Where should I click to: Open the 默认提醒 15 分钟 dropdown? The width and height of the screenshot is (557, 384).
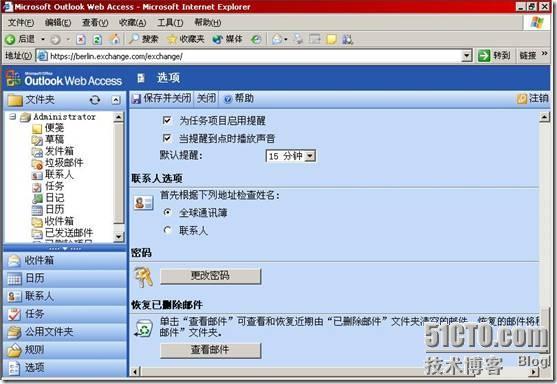291,156
